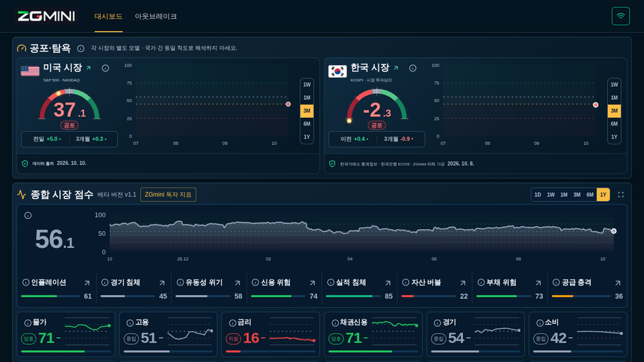
Task: Open the 미국 시장 detail arrow
Action: 89,68
